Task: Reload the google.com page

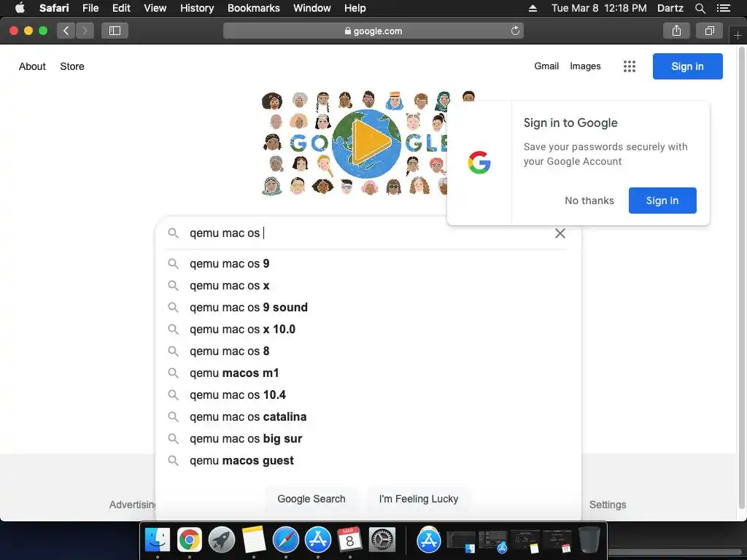Action: click(x=515, y=31)
